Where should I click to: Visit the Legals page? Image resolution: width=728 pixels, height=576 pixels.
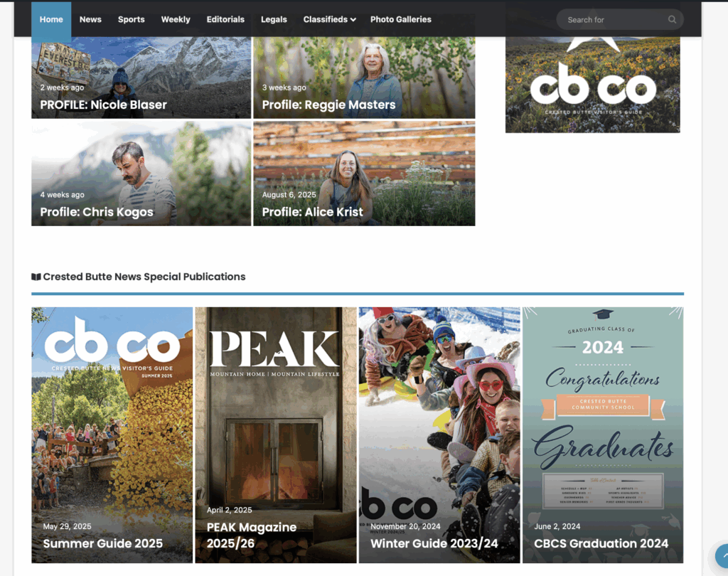[x=274, y=19]
